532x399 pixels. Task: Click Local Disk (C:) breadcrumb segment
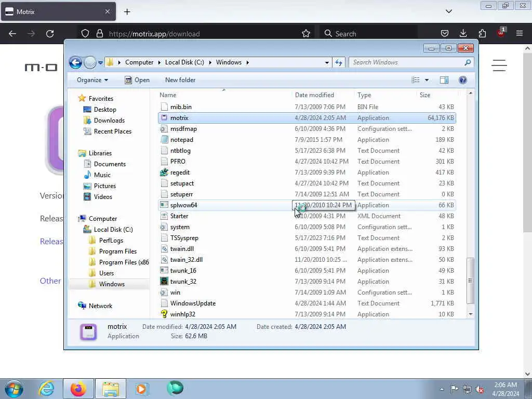[x=184, y=62]
